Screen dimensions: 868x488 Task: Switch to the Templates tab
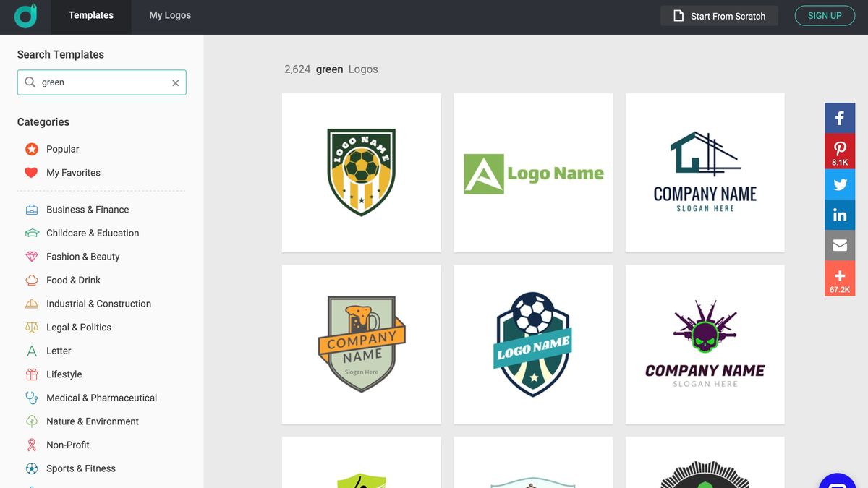[x=91, y=15]
